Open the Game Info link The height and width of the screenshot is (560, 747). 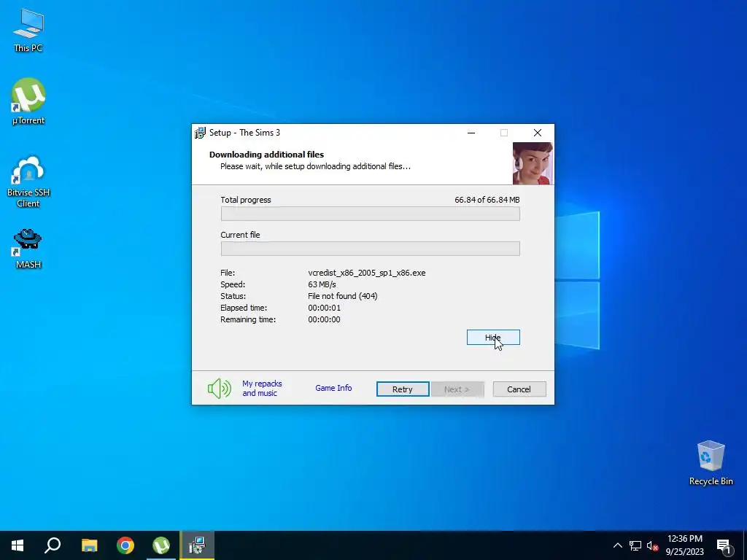coord(333,388)
